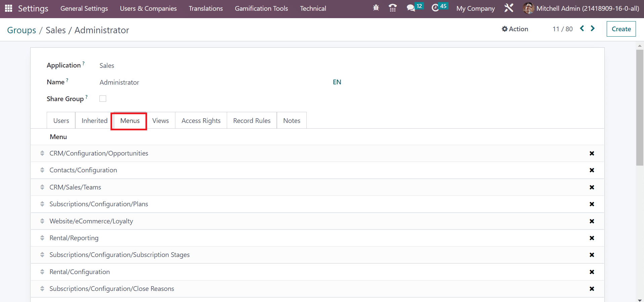Click the Sales application field
Screen dimensions: 644x302
106,66
